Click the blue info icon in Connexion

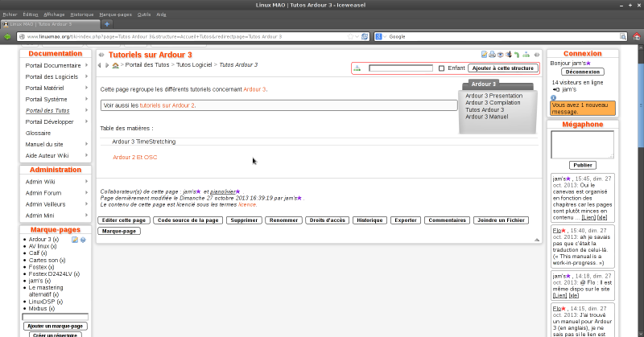pyautogui.click(x=553, y=97)
